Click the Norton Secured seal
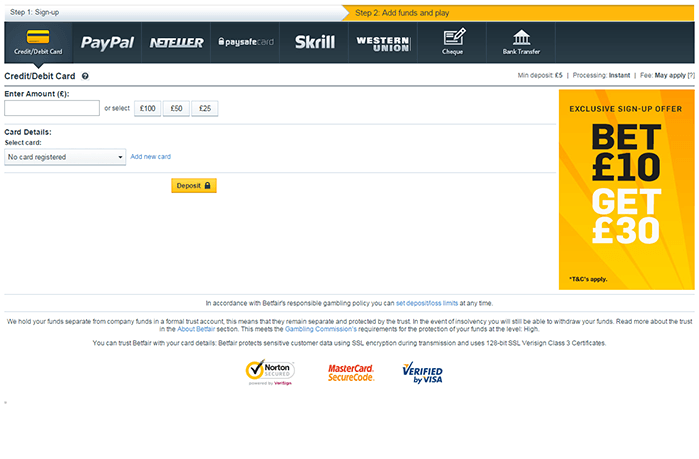The width and height of the screenshot is (699, 459). click(x=270, y=373)
